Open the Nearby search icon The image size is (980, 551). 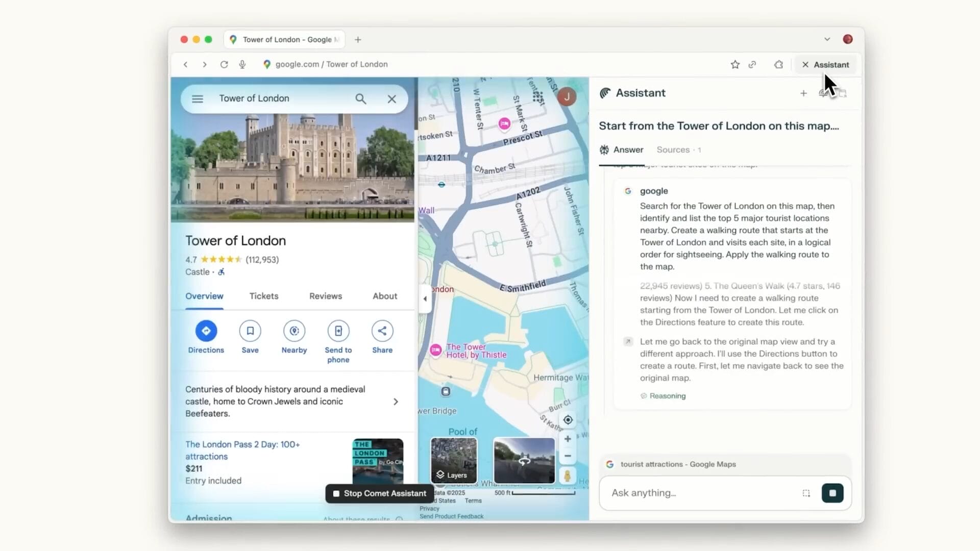click(294, 331)
